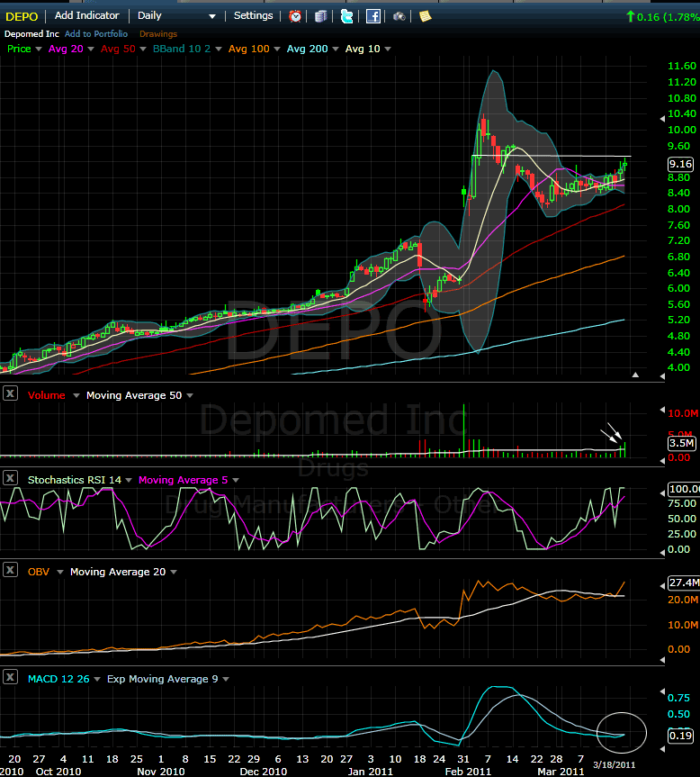Expand the Price dropdown arrow

click(38, 49)
